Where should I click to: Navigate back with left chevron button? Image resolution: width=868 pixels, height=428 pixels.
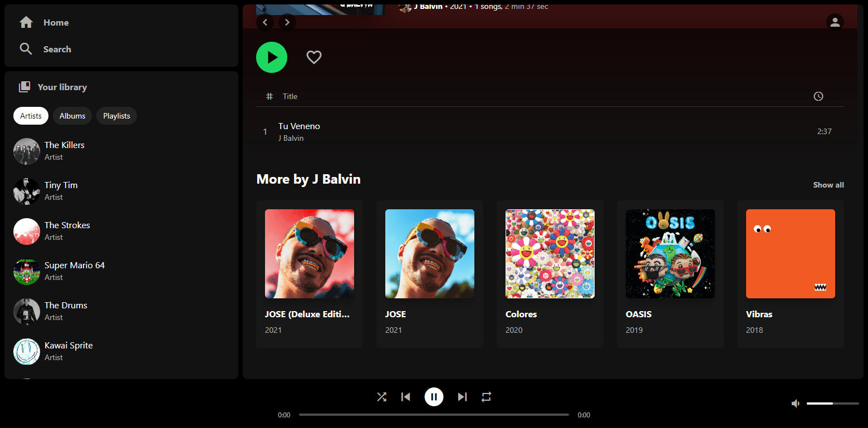tap(265, 22)
